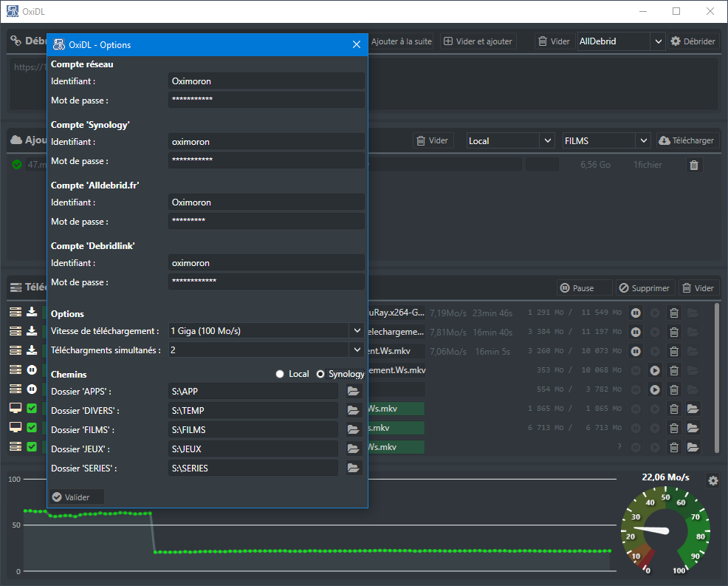Click Vider in the downloads panel
This screenshot has height=586, width=728.
(x=698, y=288)
